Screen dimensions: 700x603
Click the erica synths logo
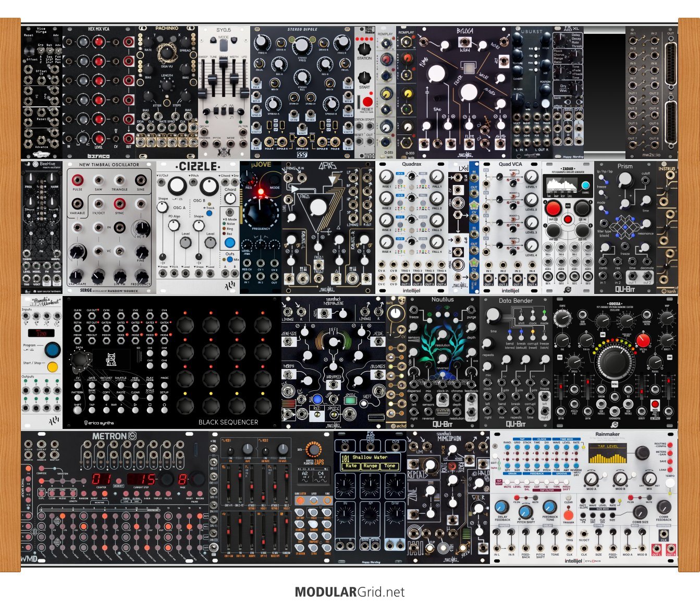(99, 423)
